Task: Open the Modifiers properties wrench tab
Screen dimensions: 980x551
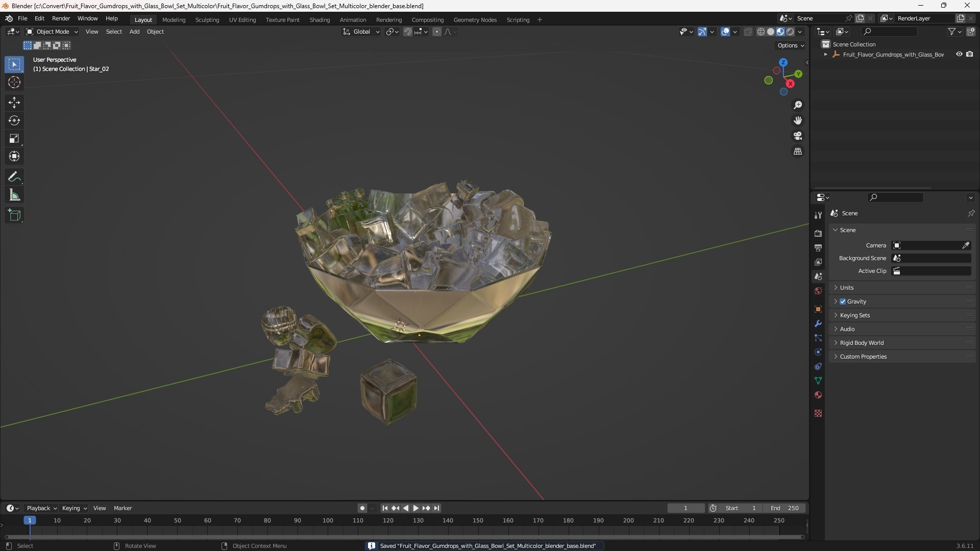Action: point(818,323)
